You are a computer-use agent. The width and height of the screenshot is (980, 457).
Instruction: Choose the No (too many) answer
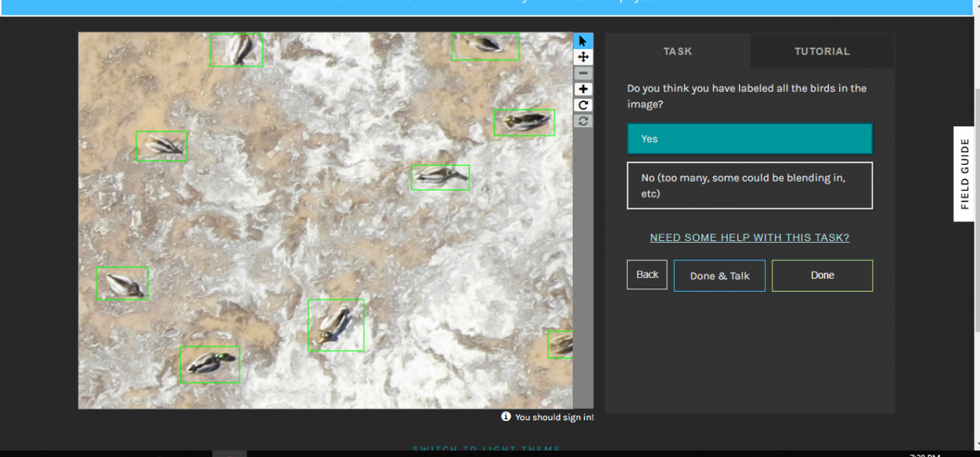tap(750, 185)
